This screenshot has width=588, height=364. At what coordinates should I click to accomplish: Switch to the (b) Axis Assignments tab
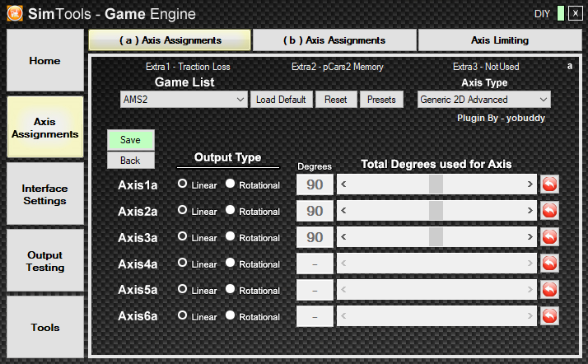point(334,40)
